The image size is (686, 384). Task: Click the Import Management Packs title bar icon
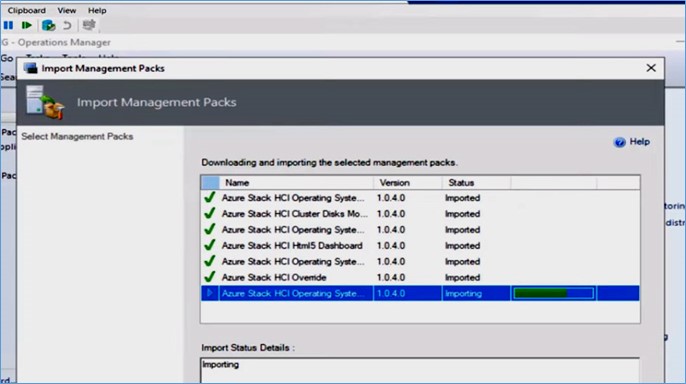pyautogui.click(x=30, y=68)
